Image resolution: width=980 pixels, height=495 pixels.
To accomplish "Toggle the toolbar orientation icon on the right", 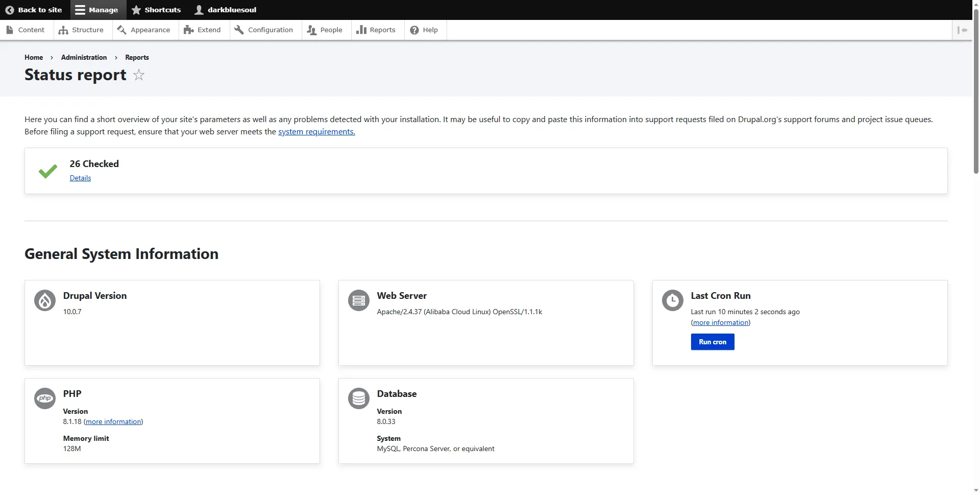I will 963,30.
